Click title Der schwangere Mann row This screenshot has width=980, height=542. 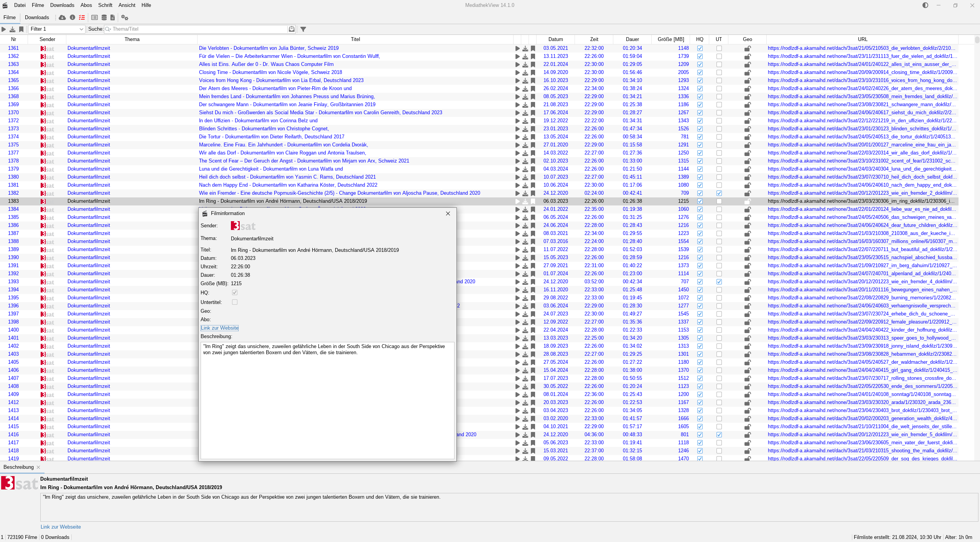click(287, 105)
